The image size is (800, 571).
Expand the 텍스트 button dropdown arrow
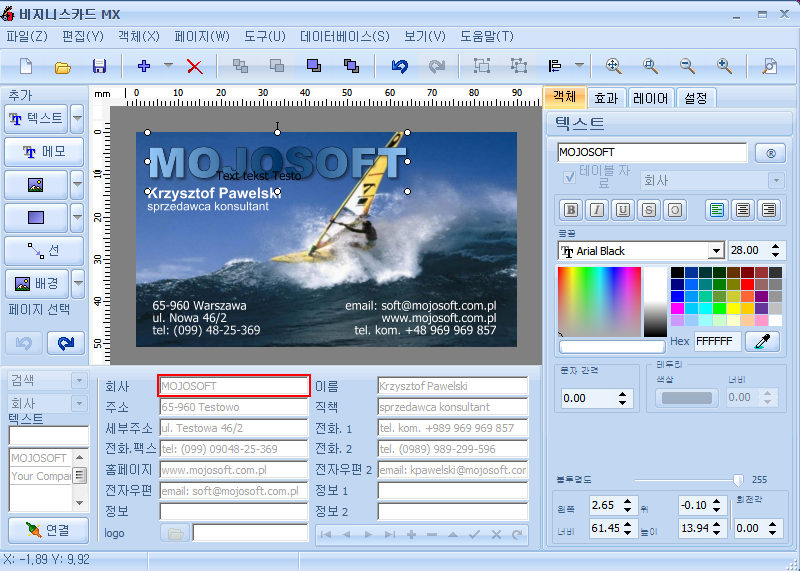[77, 118]
